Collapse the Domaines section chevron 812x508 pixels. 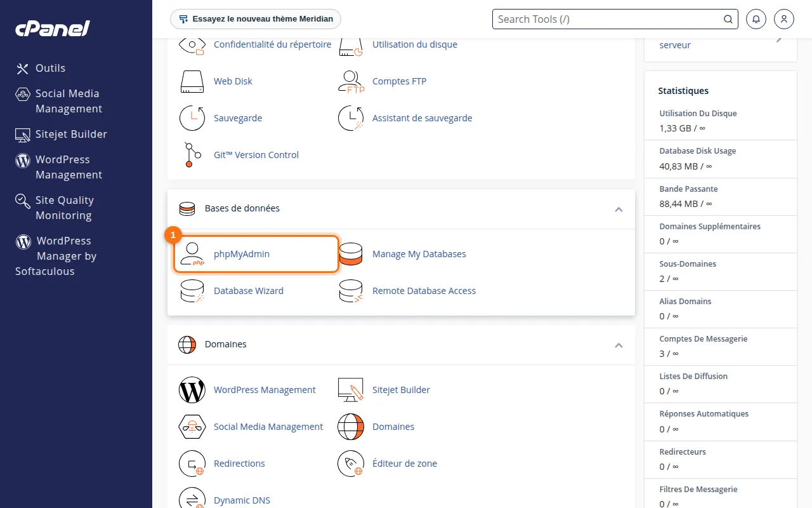[619, 345]
